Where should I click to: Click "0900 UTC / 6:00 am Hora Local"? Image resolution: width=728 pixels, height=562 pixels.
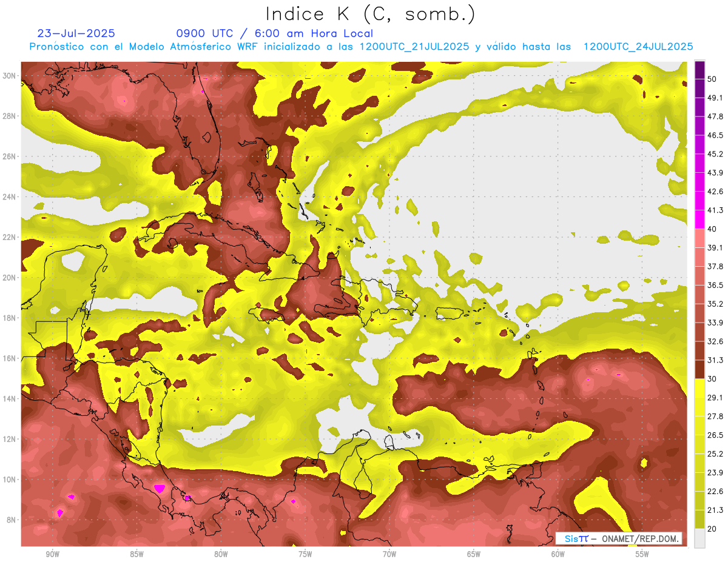[274, 33]
